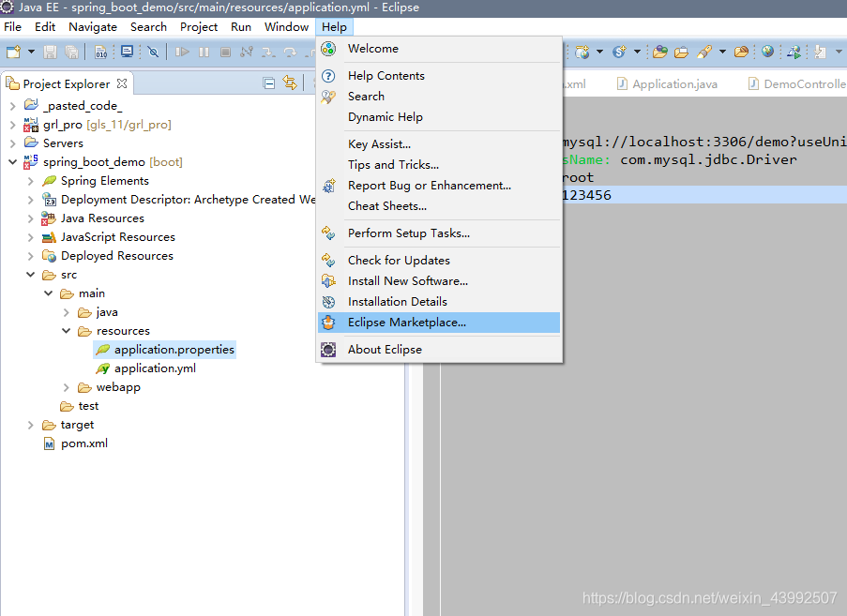Switch to the Application.java editor tab

pos(668,83)
